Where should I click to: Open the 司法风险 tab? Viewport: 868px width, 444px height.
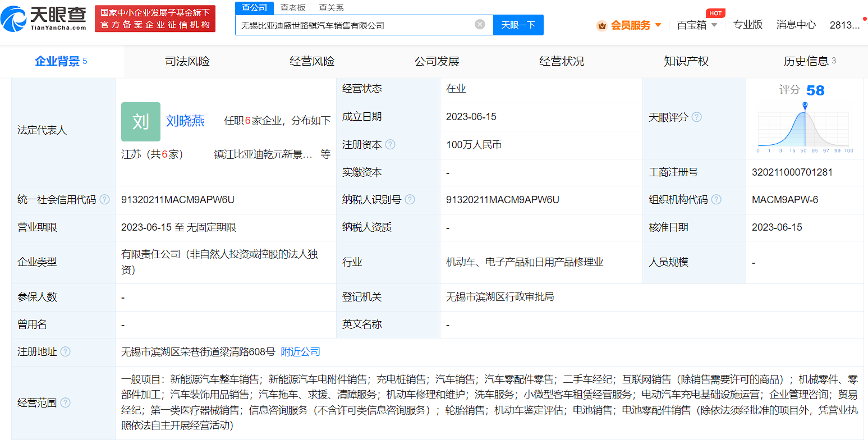click(x=187, y=61)
